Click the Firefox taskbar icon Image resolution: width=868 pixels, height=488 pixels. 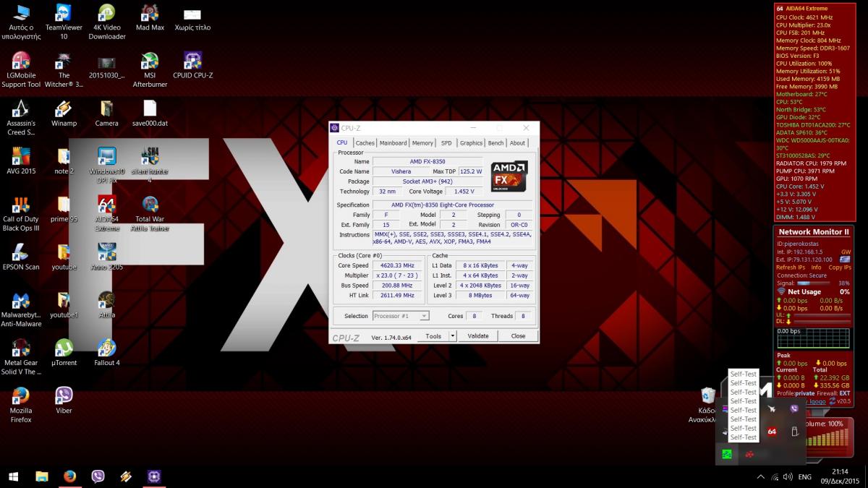tap(69, 476)
